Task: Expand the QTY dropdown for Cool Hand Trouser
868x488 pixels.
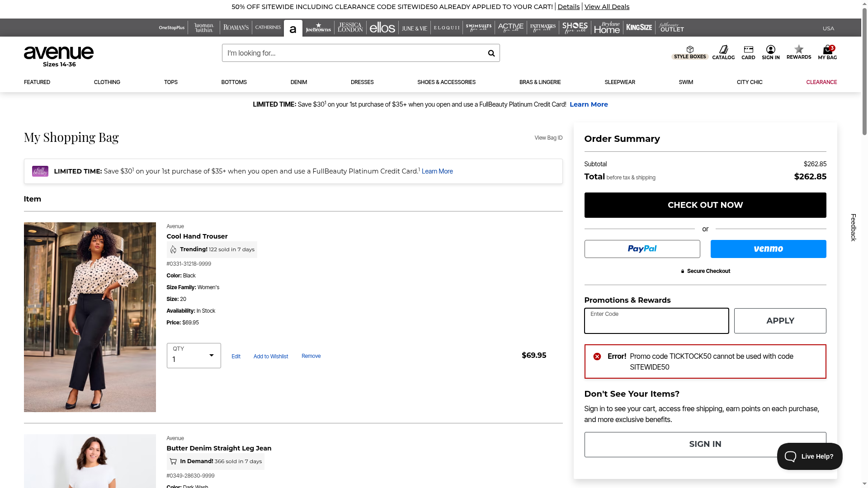Action: 193,356
